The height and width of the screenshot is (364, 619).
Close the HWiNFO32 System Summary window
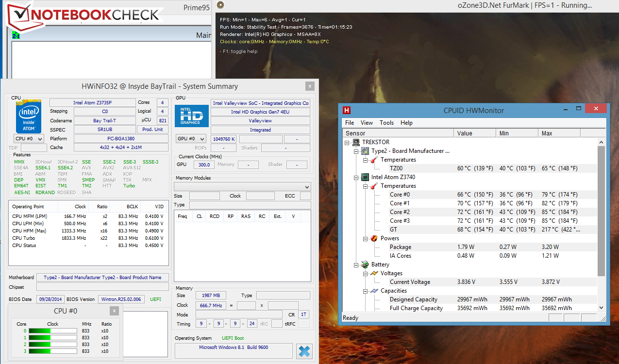309,86
